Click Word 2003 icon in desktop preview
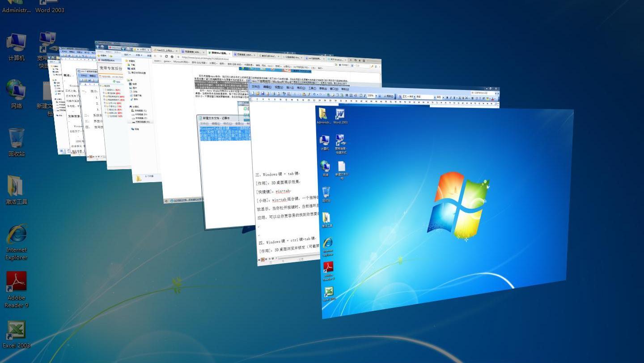The width and height of the screenshot is (644, 363). (340, 116)
